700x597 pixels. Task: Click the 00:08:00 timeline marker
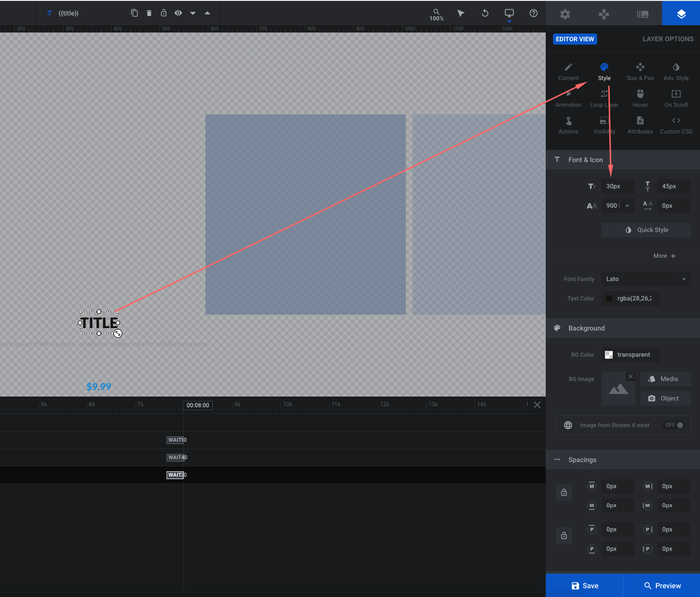[198, 405]
